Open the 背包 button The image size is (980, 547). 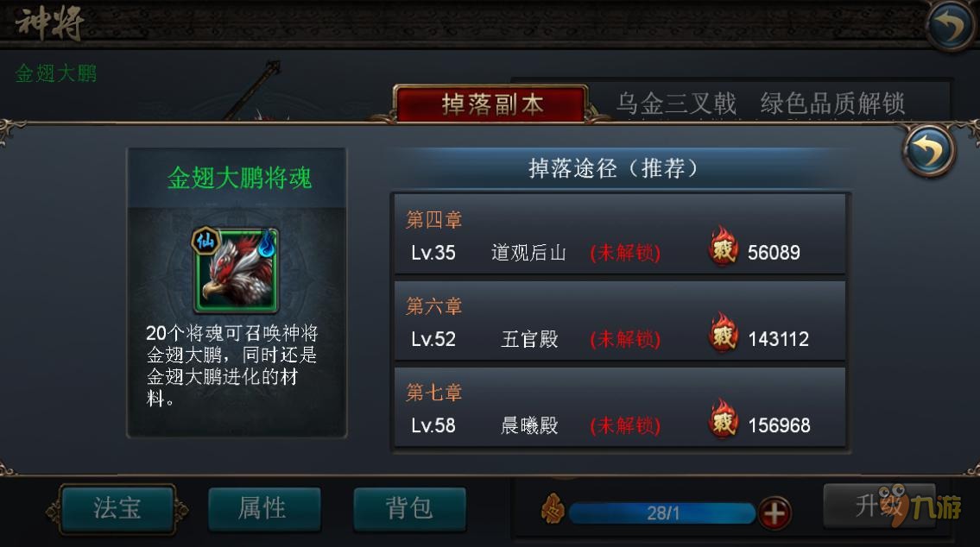[x=409, y=509]
